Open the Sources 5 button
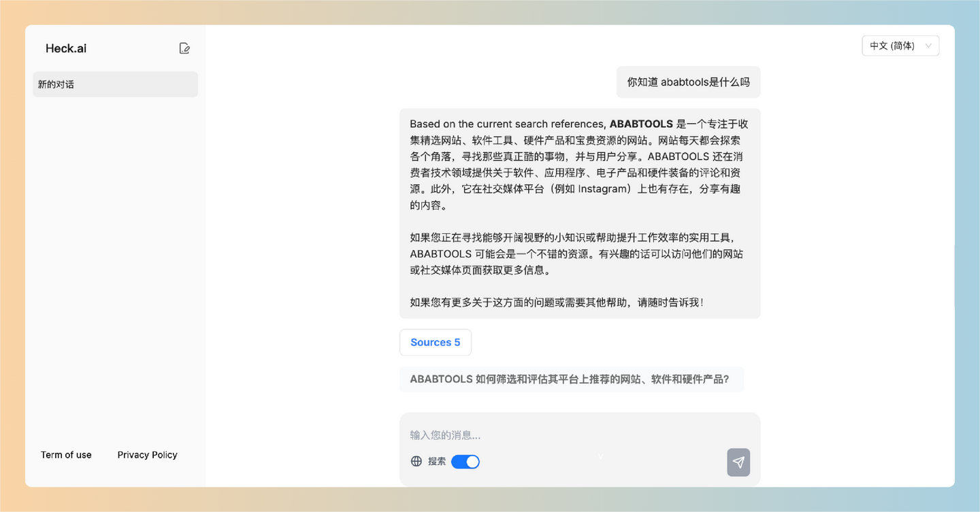 coord(436,342)
